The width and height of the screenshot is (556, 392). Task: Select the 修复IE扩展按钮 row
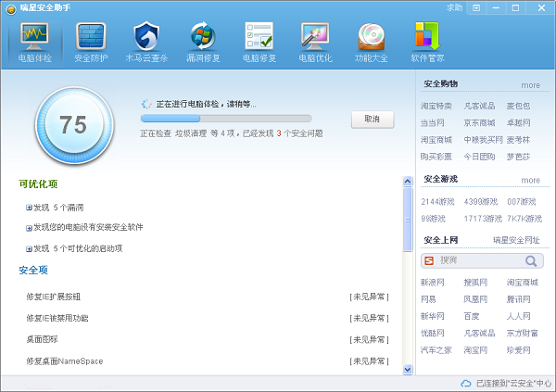point(208,297)
